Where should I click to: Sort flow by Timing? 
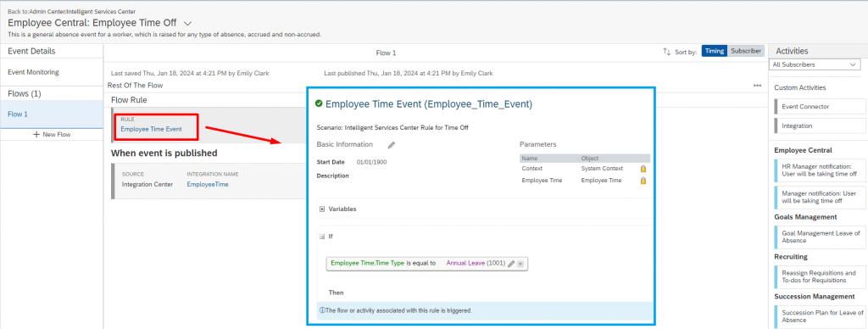point(714,51)
